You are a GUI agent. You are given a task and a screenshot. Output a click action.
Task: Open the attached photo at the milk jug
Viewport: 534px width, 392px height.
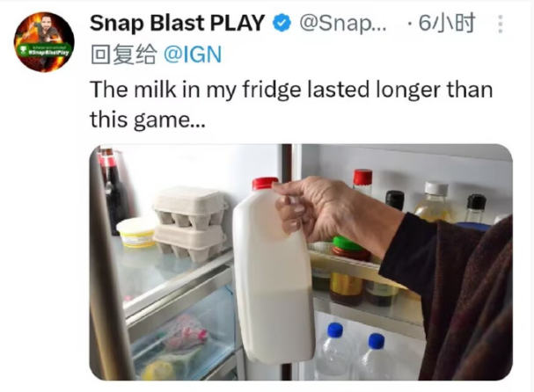coord(273,272)
